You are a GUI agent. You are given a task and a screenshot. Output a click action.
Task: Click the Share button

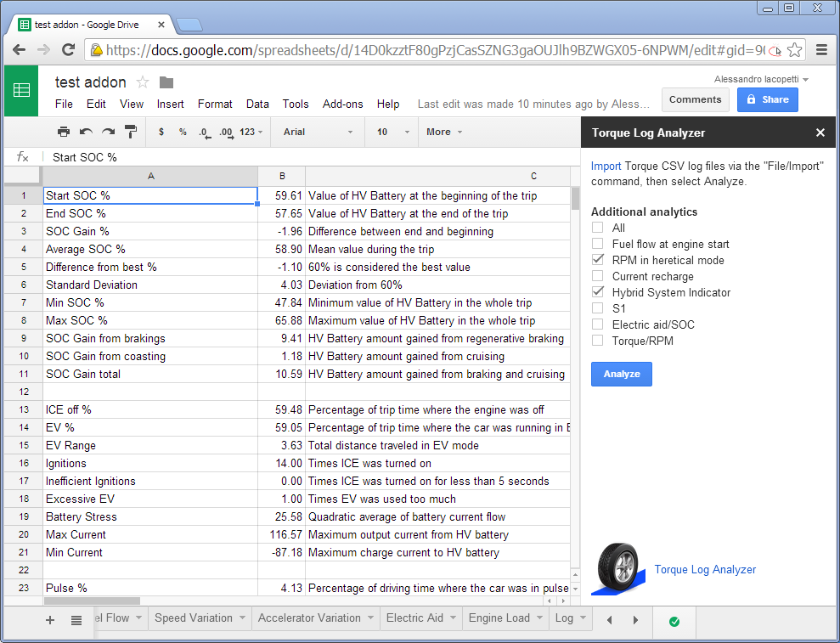tap(767, 99)
